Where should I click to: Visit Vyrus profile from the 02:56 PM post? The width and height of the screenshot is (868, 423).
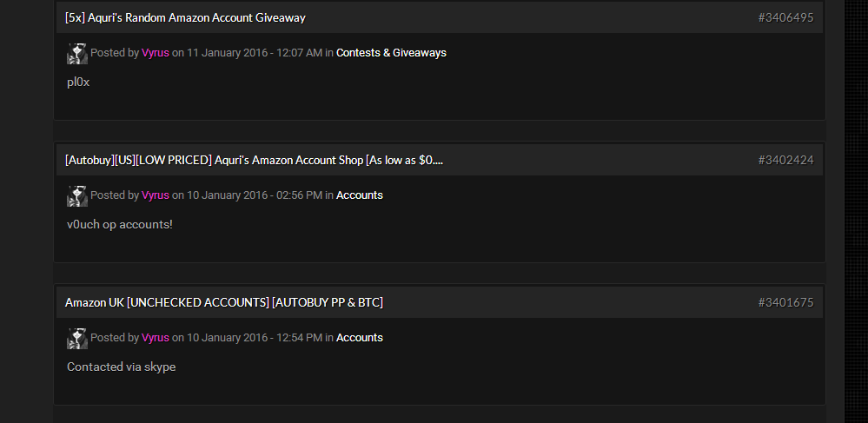coord(156,195)
